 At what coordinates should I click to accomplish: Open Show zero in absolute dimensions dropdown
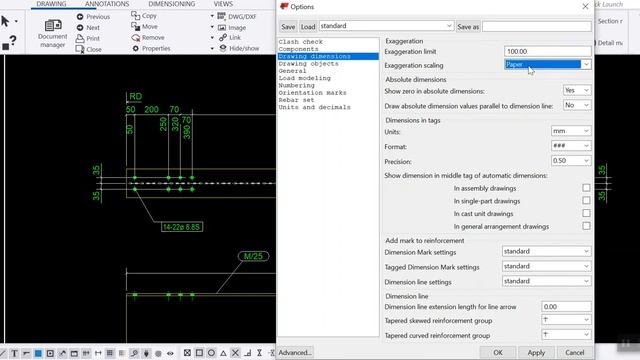coord(577,90)
